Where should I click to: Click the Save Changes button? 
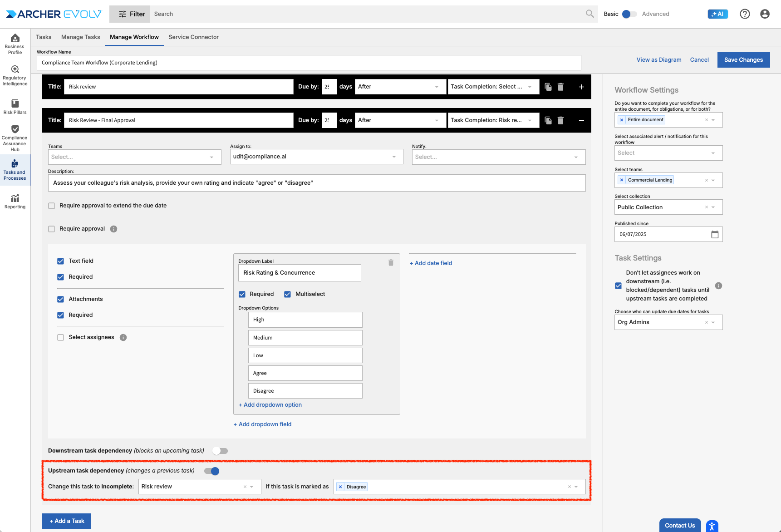tap(743, 60)
